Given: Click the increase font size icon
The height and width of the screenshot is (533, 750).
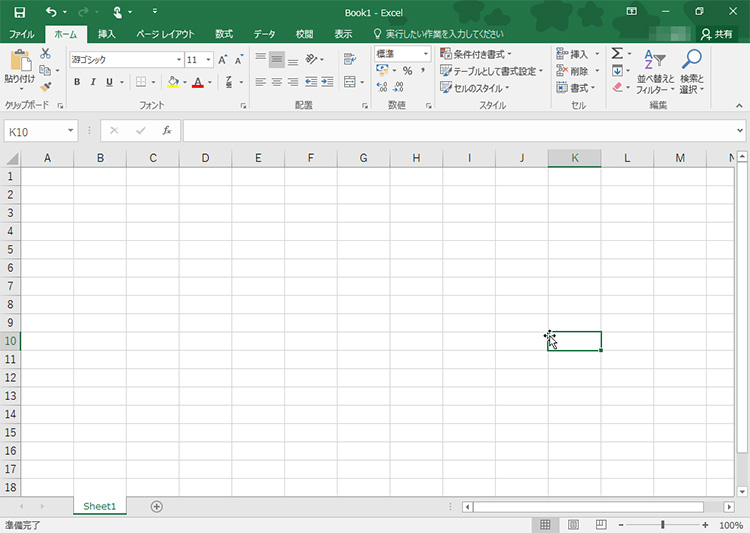Looking at the screenshot, I should [223, 60].
